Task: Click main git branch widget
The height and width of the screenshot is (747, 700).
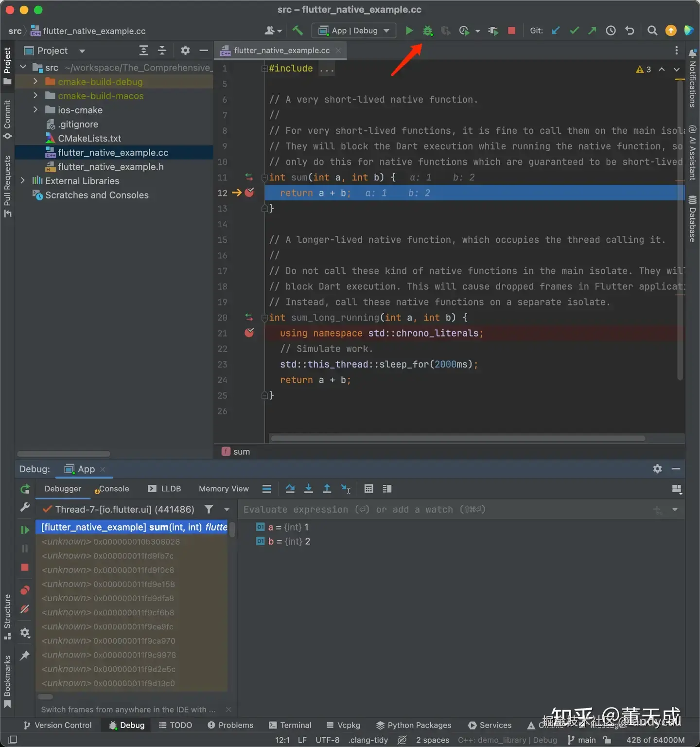Action: click(x=581, y=740)
